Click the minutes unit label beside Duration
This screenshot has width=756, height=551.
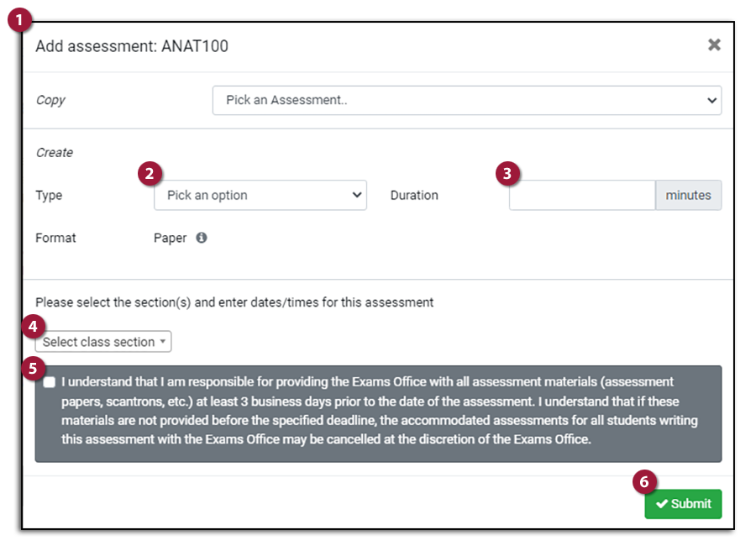[688, 195]
